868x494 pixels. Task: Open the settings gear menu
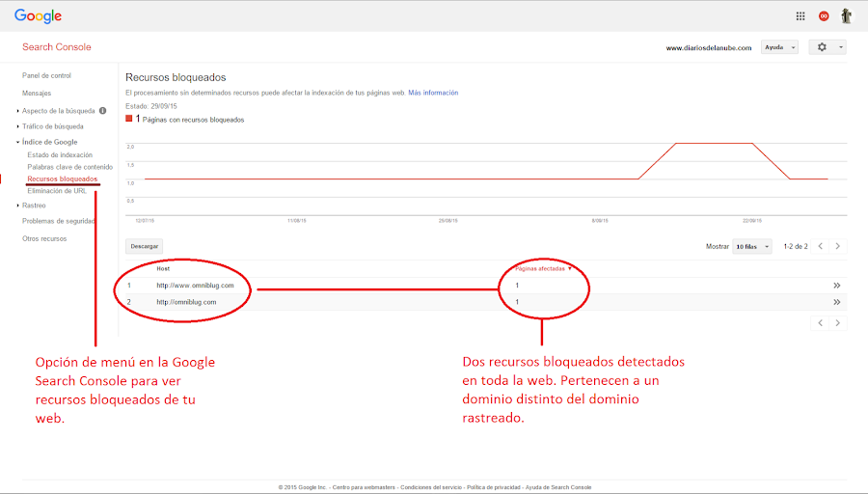[827, 47]
